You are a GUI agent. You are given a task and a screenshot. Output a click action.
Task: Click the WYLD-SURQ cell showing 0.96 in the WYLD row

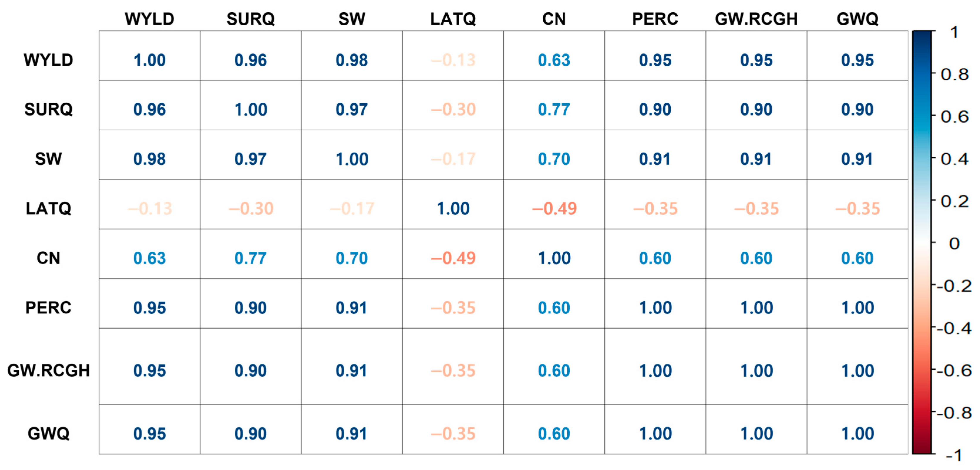coord(251,60)
